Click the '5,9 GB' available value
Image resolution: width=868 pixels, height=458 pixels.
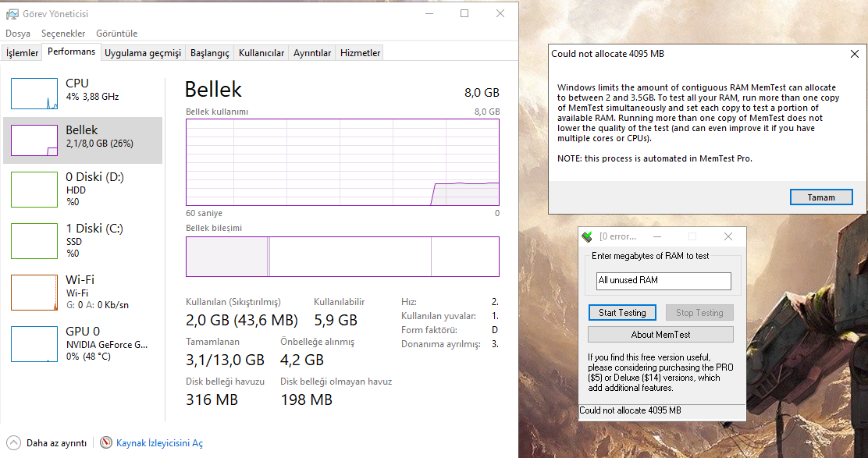[x=336, y=320]
